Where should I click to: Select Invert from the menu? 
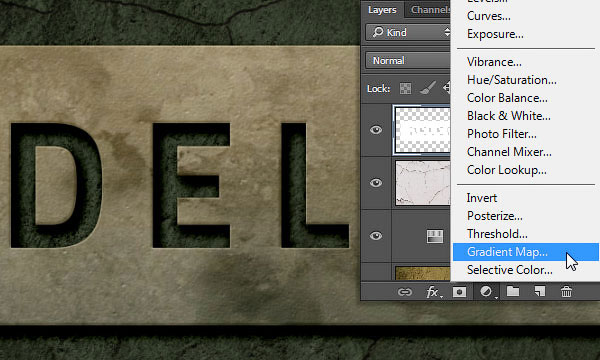pos(482,198)
